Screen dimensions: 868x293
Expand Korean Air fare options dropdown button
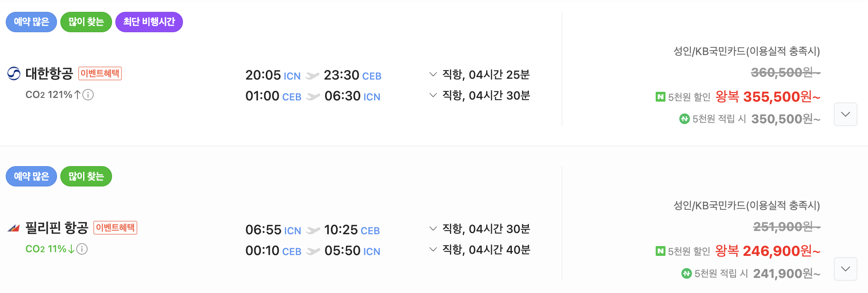pos(846,114)
